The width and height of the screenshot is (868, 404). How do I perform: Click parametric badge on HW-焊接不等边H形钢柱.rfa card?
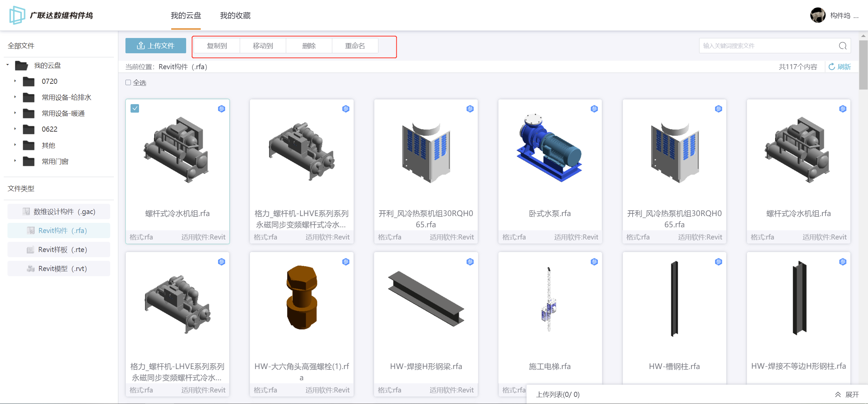[843, 262]
